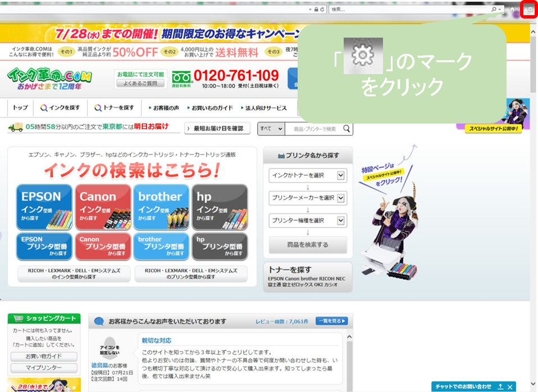Open the 親切な対応 review title

point(157,340)
